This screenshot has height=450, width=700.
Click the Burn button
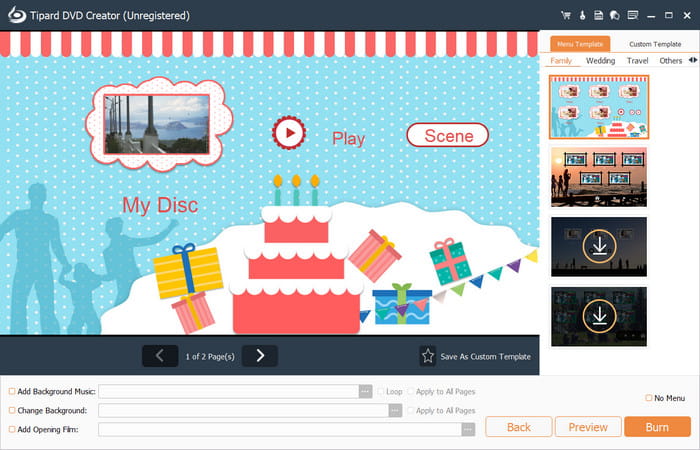point(657,427)
